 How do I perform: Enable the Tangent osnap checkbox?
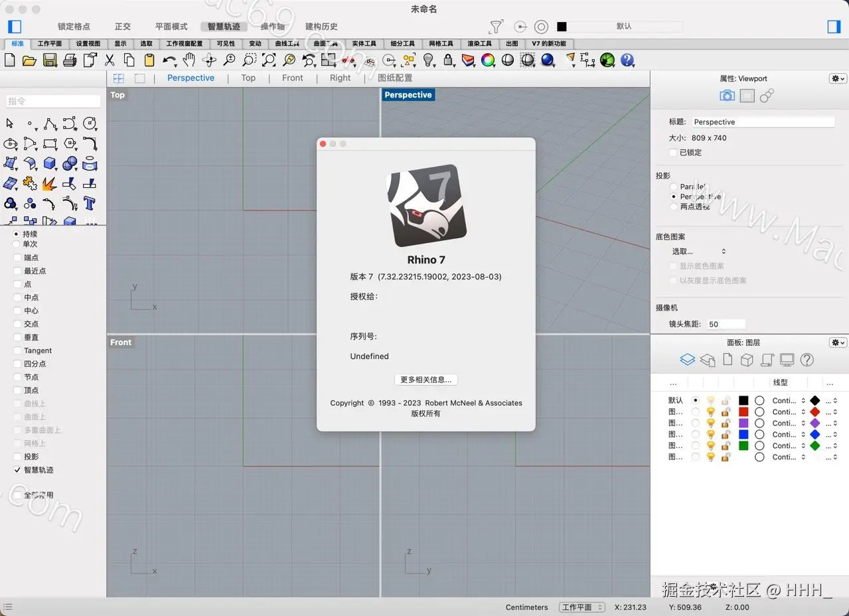pos(18,350)
